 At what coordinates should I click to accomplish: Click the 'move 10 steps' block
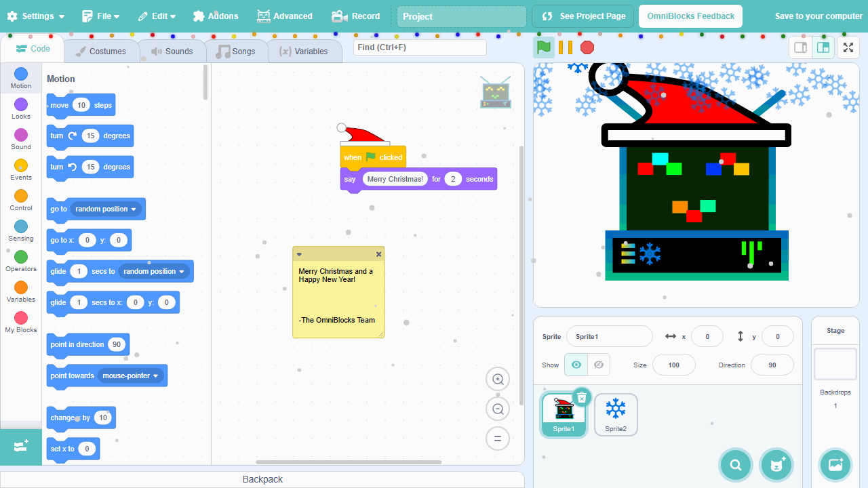pos(81,105)
